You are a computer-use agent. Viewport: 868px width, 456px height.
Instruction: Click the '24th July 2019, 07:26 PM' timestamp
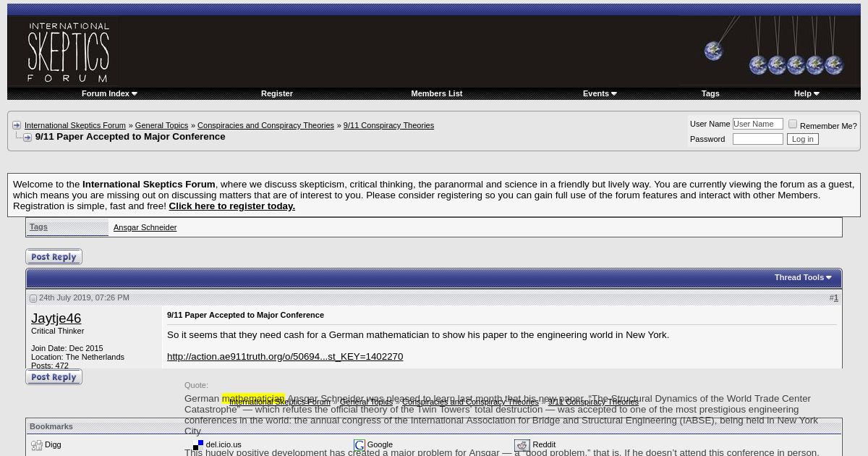pos(84,297)
